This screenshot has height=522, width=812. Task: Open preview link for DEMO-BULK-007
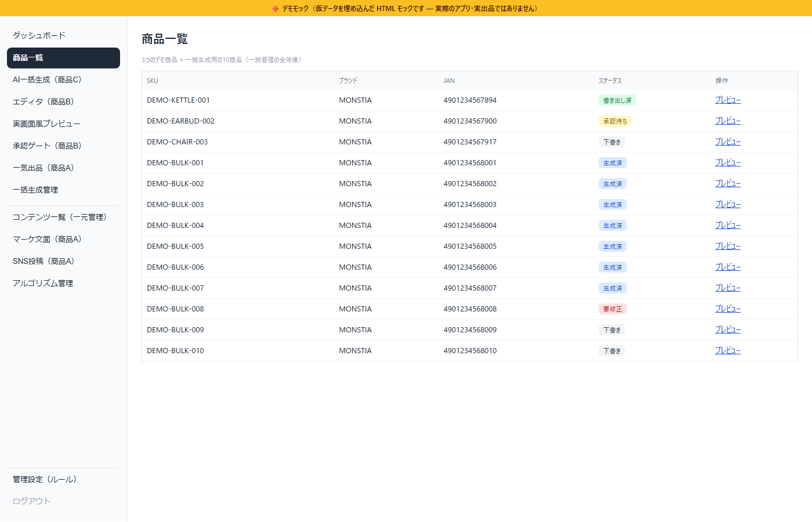coord(728,288)
